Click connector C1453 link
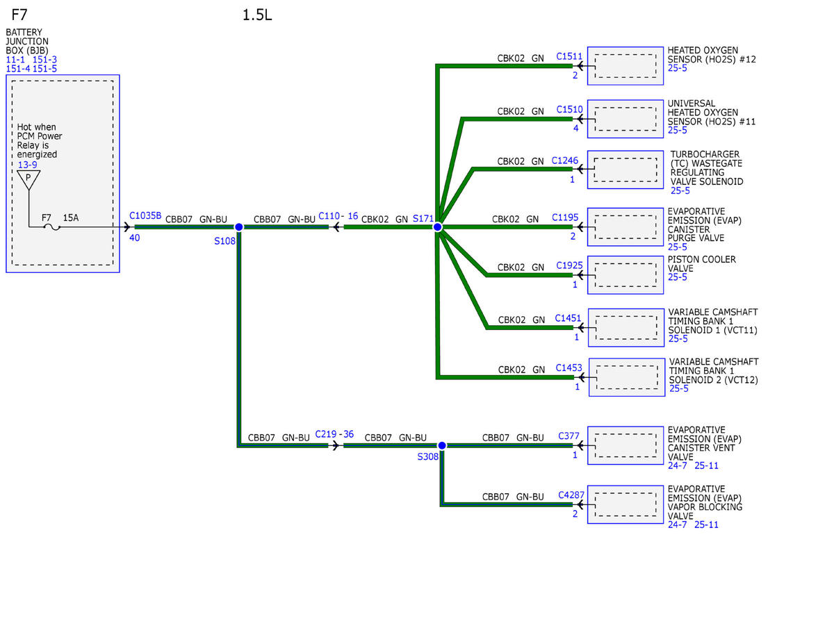The height and width of the screenshot is (644, 834). (x=569, y=368)
